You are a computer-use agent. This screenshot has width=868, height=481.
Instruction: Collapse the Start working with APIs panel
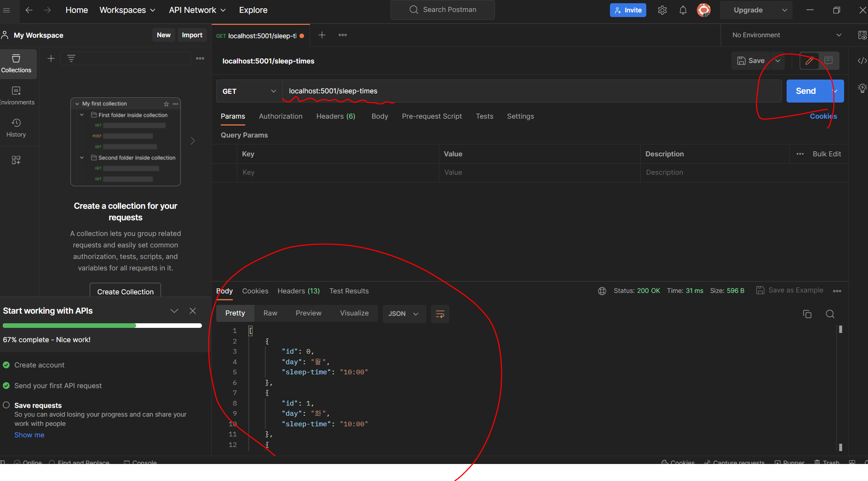coord(174,311)
